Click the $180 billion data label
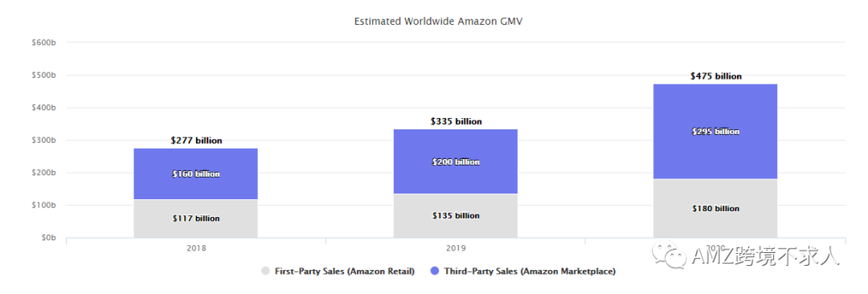The height and width of the screenshot is (294, 868). pyautogui.click(x=716, y=209)
